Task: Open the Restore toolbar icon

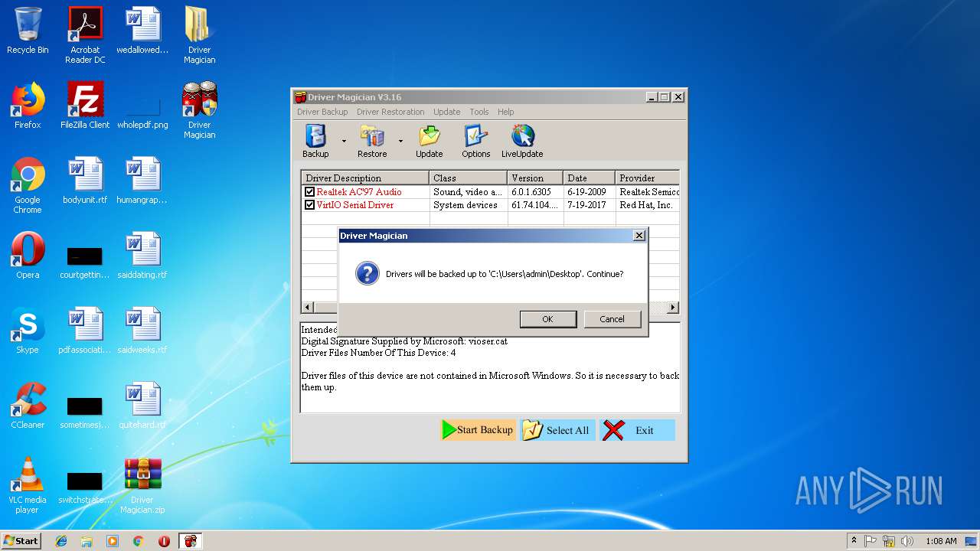Action: (372, 142)
